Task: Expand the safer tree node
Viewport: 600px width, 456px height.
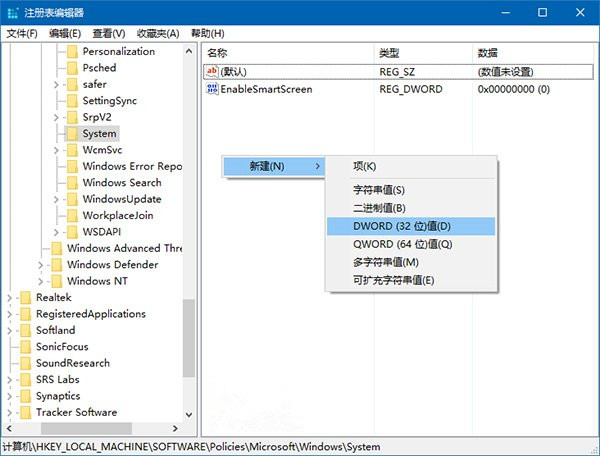Action: (x=56, y=84)
